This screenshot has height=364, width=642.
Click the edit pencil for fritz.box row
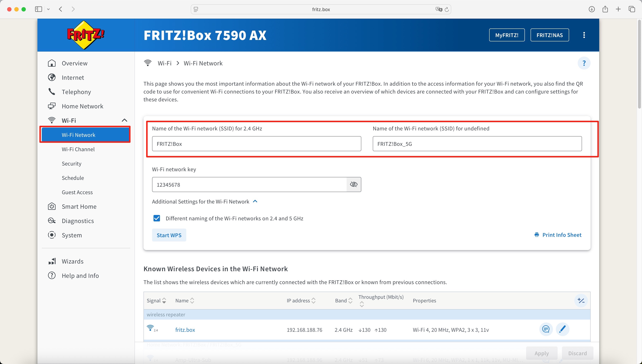562,329
